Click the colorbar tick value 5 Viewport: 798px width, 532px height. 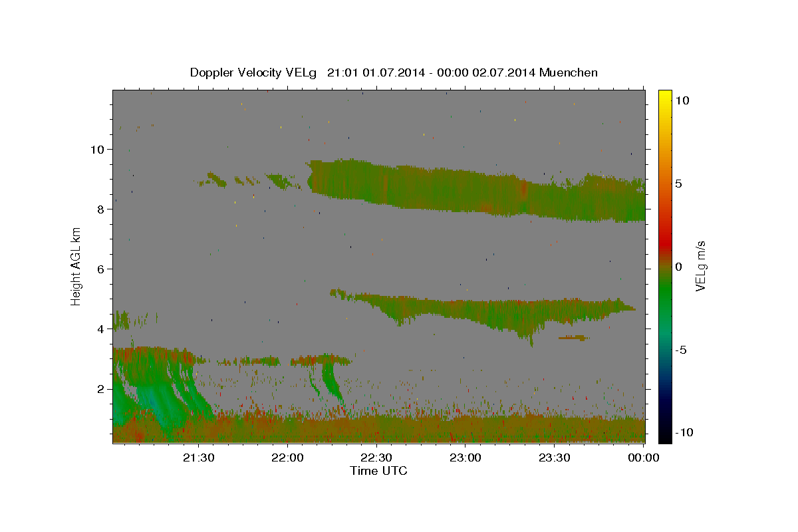[x=678, y=184]
